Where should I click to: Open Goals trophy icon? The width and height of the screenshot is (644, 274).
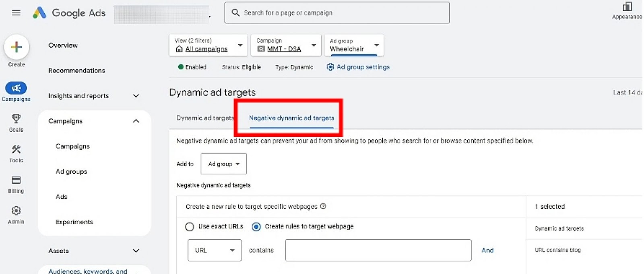(16, 118)
